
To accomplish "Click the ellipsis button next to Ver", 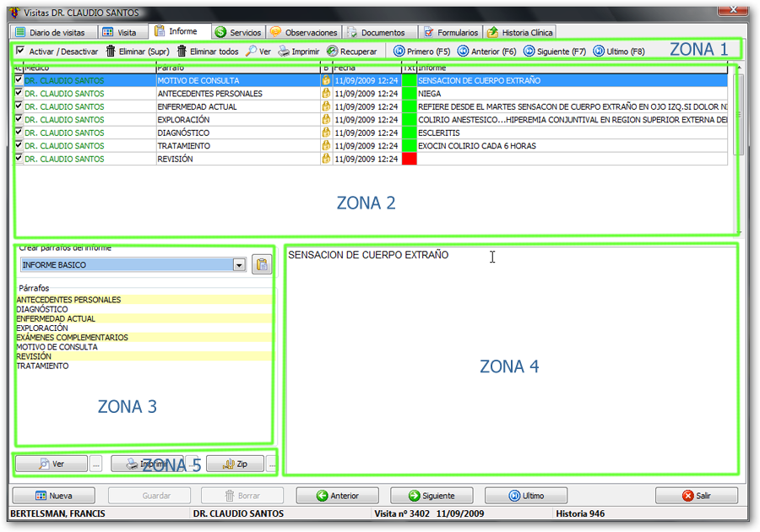I will (x=95, y=464).
